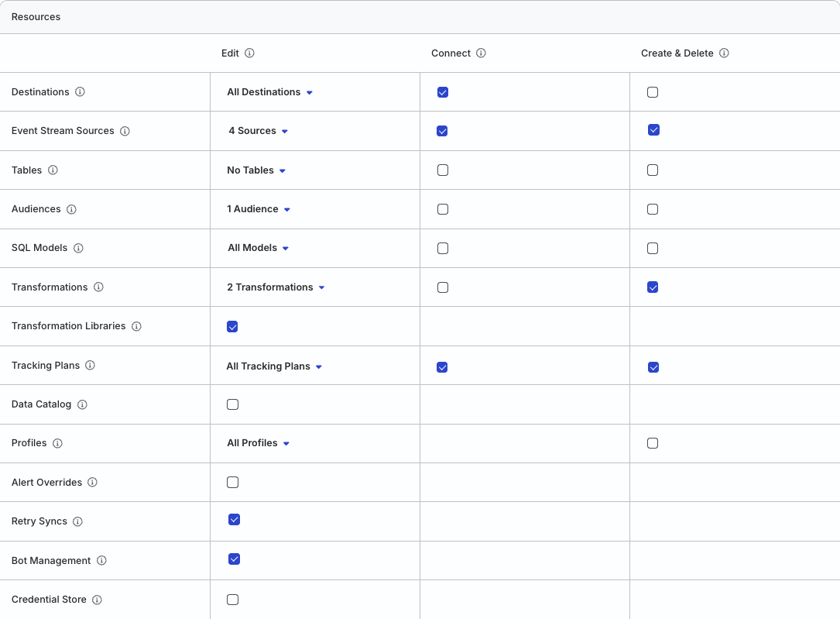Screen dimensions: 840x619
Task: Tick Connect checkbox for SQL Models
Action: click(x=443, y=248)
